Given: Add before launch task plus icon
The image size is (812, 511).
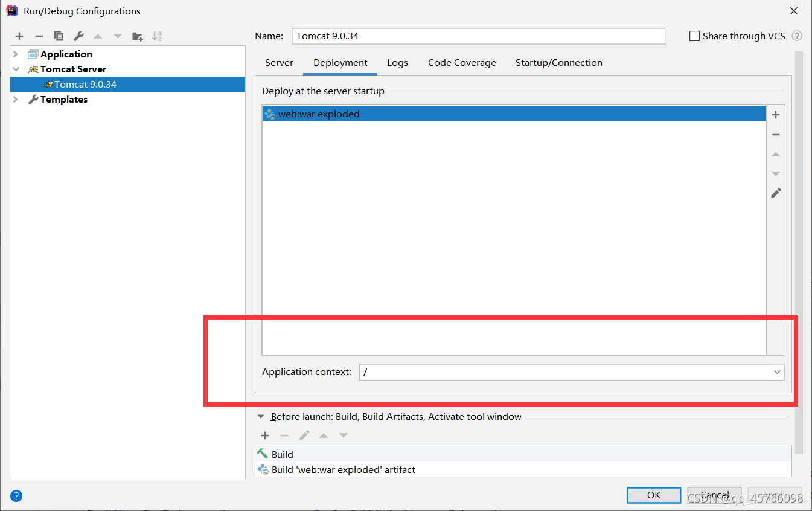Looking at the screenshot, I should click(x=264, y=435).
